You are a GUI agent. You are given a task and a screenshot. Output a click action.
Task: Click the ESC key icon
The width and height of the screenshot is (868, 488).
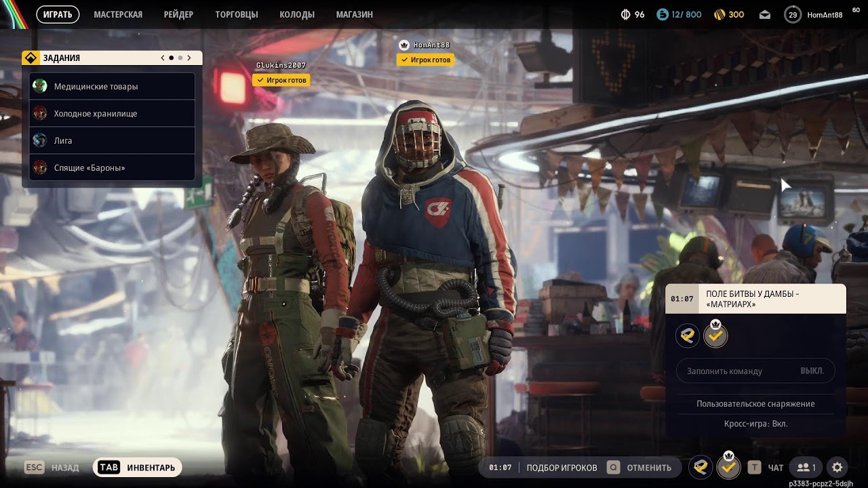35,467
